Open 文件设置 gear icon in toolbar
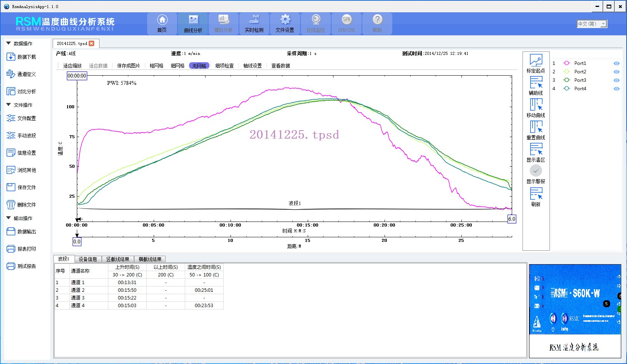Screen dimensions: 627x364 point(285,20)
